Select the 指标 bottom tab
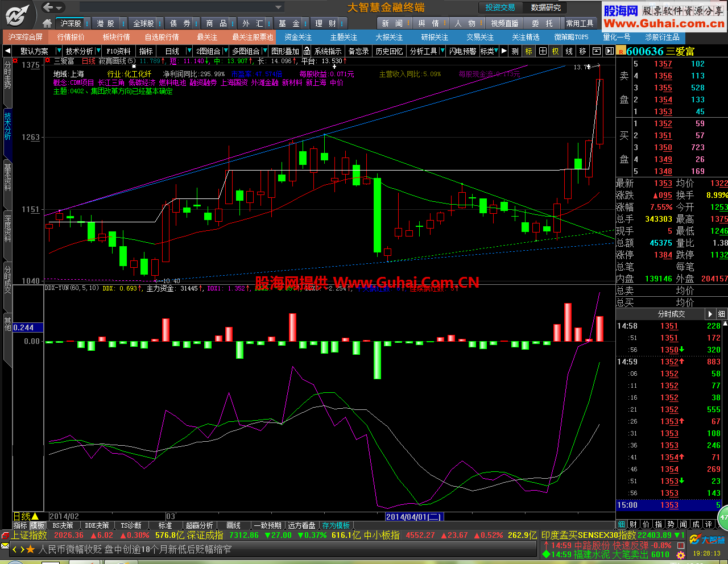 pyautogui.click(x=20, y=525)
